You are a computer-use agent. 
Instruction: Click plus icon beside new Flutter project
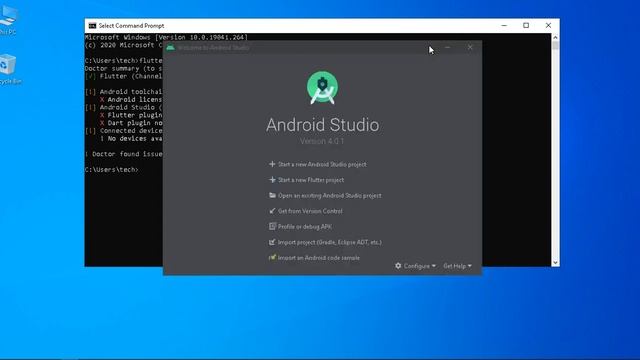tap(272, 180)
